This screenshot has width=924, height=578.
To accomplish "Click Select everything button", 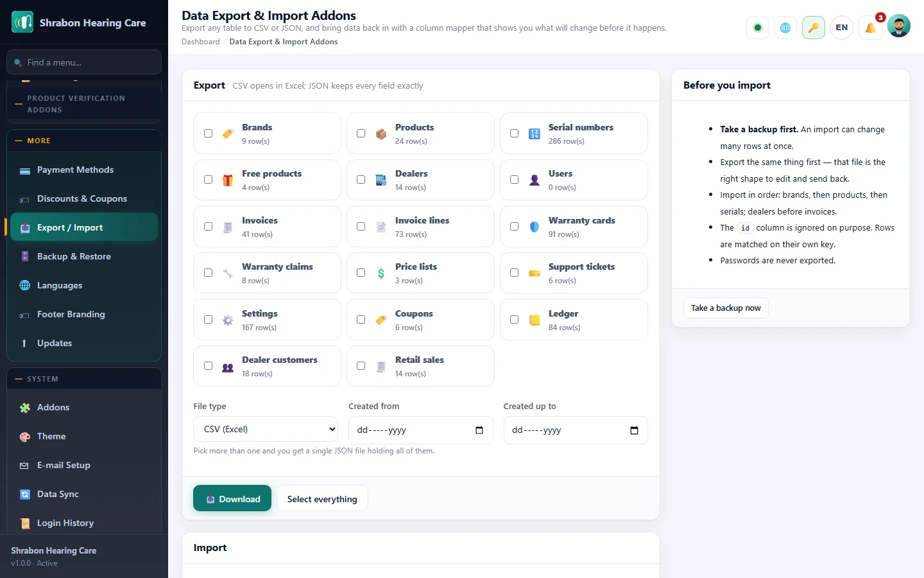I will click(x=322, y=499).
